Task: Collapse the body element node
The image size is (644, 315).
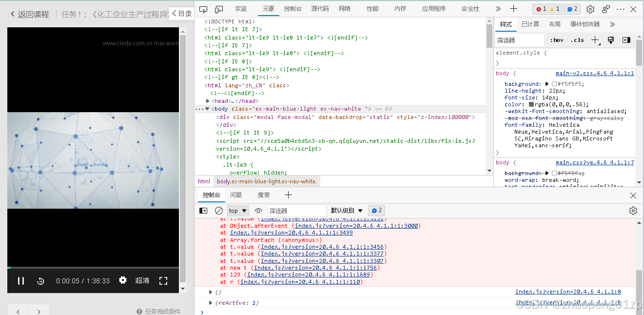Action: [207, 109]
